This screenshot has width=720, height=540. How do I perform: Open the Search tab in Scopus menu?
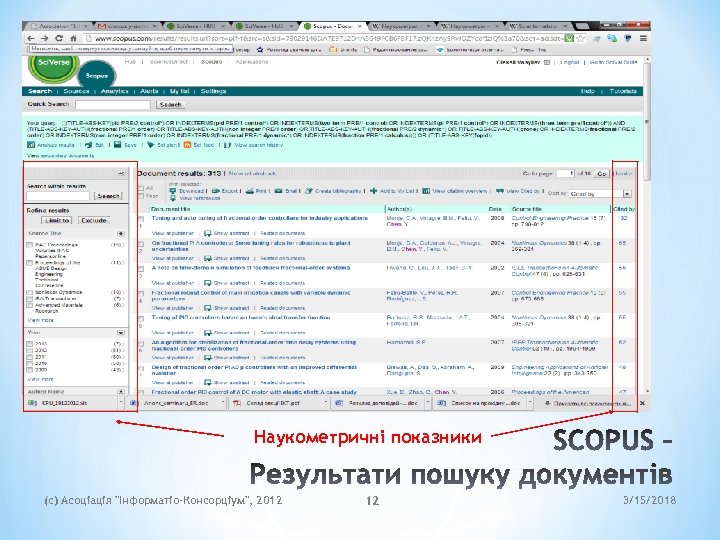(39, 91)
